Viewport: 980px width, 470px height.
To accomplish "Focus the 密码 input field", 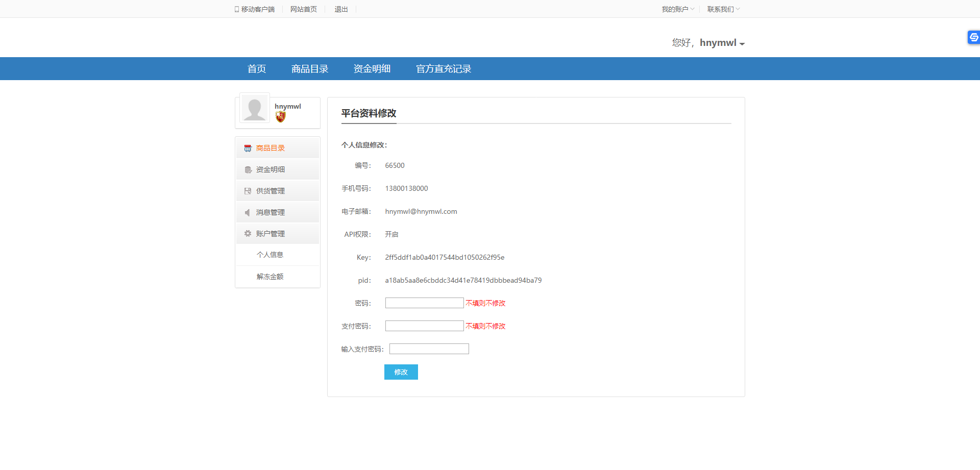I will coord(424,303).
